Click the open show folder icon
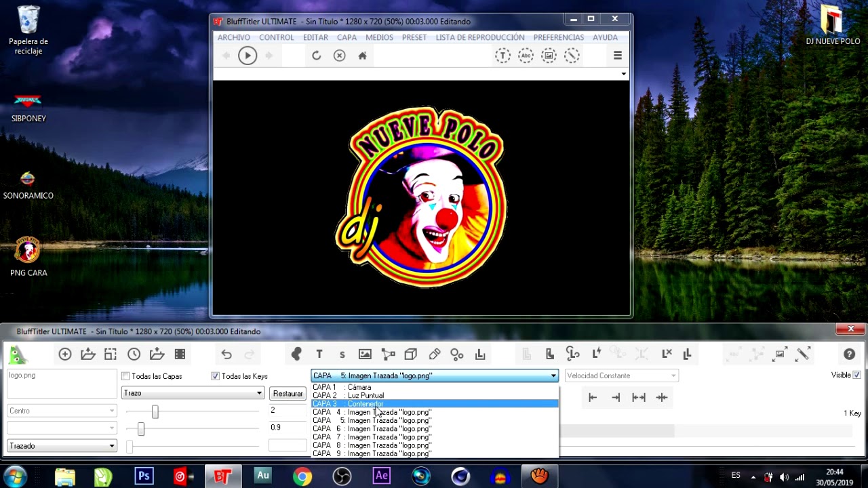 pyautogui.click(x=88, y=354)
